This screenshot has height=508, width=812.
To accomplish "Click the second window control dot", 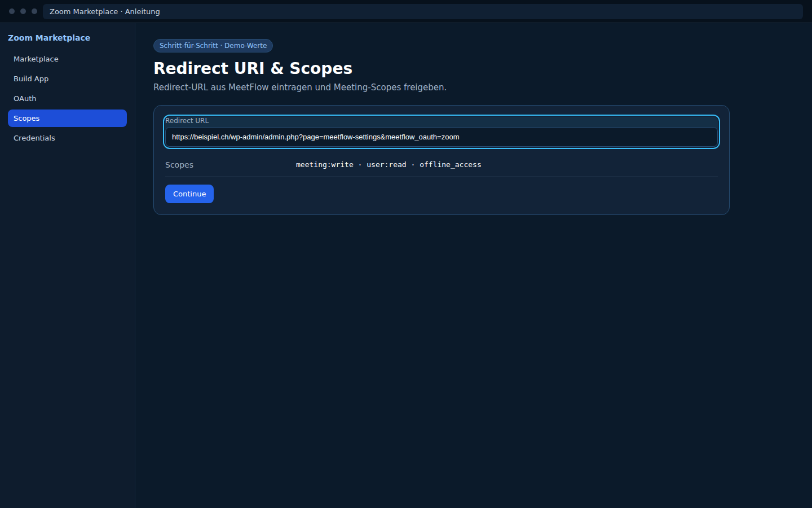I will 23,11.
